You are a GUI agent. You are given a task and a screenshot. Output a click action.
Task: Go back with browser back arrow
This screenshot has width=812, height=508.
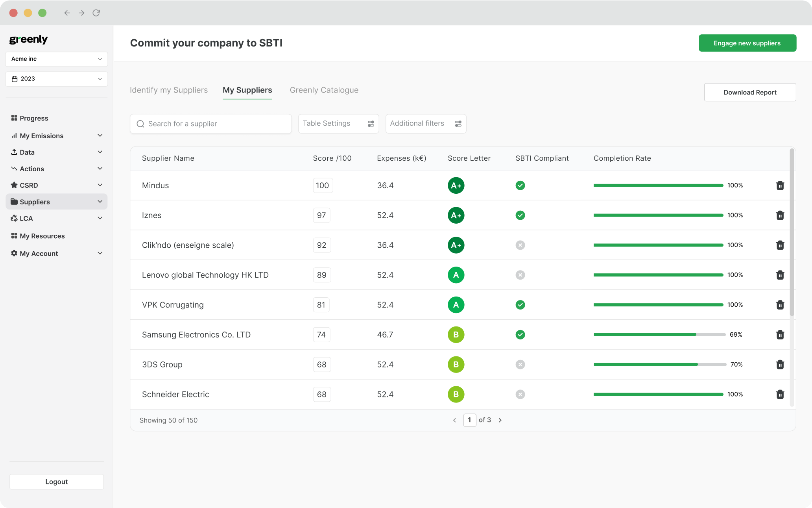(67, 13)
